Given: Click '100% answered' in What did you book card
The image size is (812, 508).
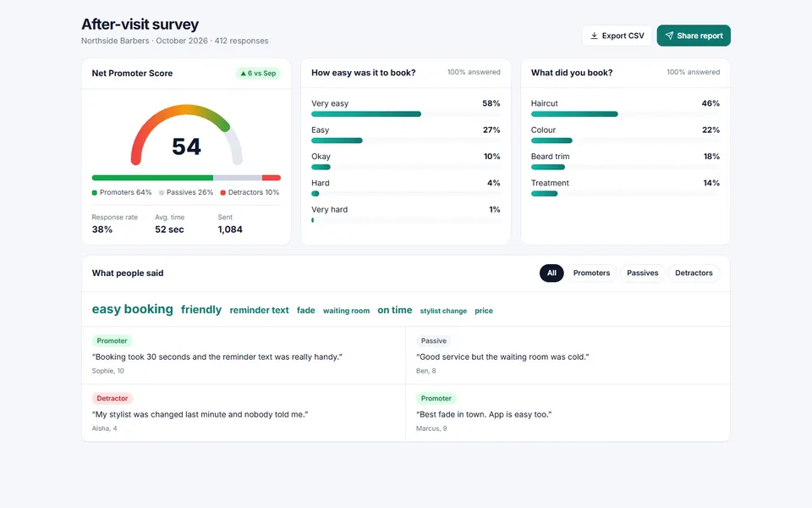Looking at the screenshot, I should click(693, 72).
